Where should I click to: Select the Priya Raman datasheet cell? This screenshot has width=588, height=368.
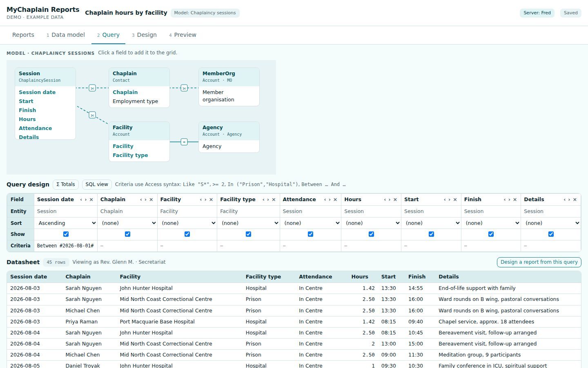[x=89, y=322]
